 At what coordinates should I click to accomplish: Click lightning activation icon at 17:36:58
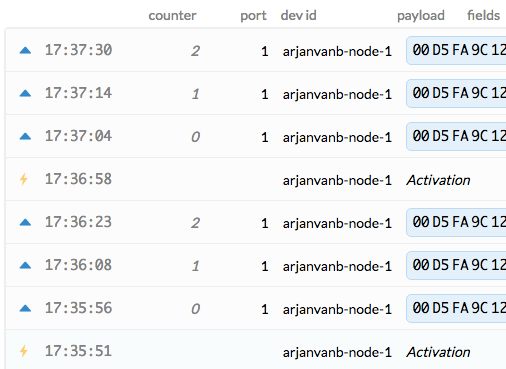(x=24, y=179)
